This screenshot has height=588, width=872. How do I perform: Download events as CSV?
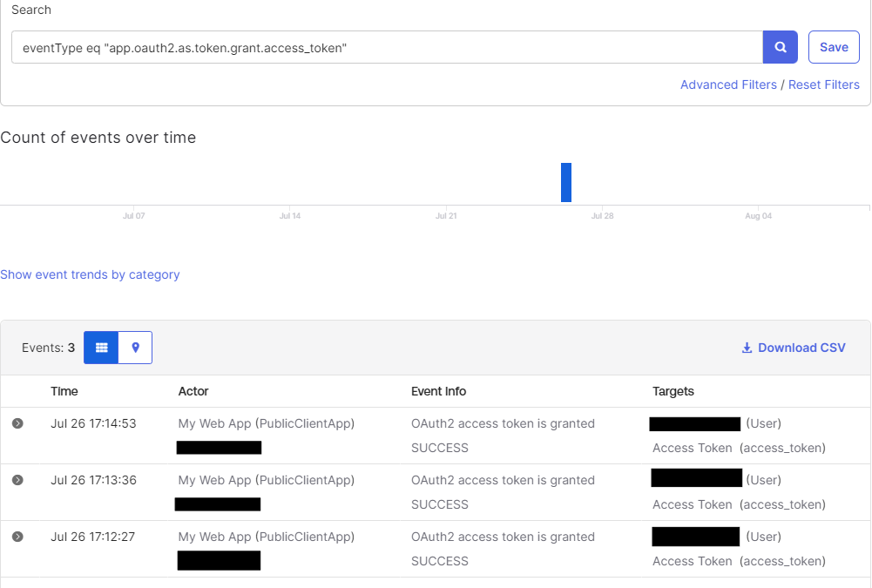[793, 348]
